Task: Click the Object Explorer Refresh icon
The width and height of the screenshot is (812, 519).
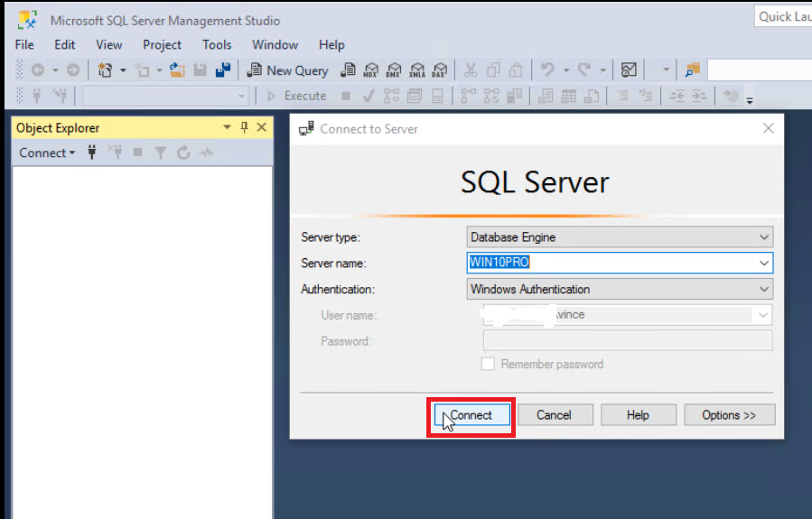Action: click(x=183, y=153)
